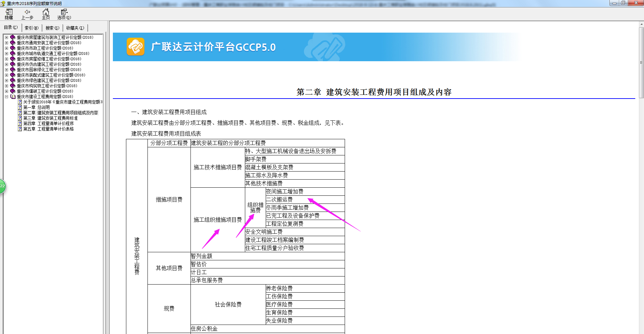This screenshot has height=334, width=644.
Task: Click content pane vertical scrollbar thumb
Action: [x=641, y=63]
